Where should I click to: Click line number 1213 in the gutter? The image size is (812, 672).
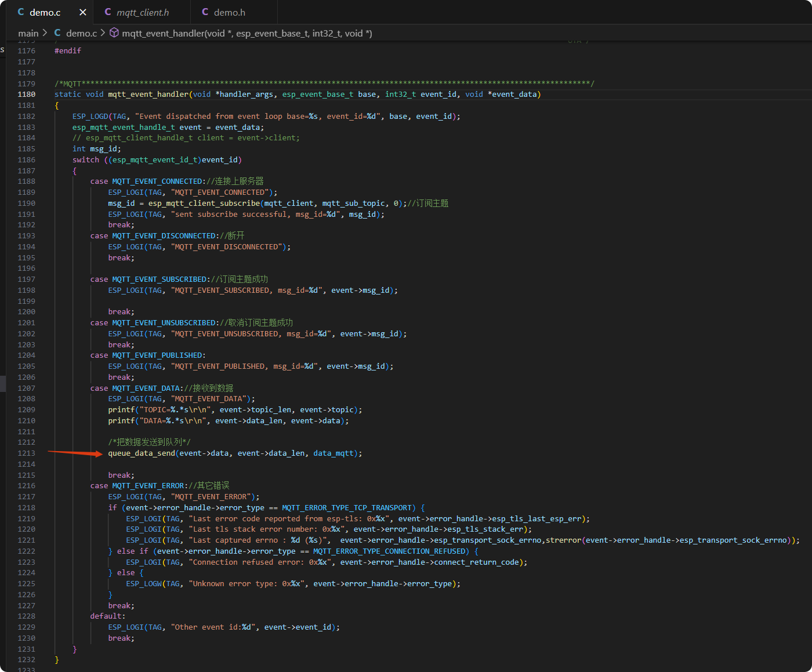coord(27,453)
